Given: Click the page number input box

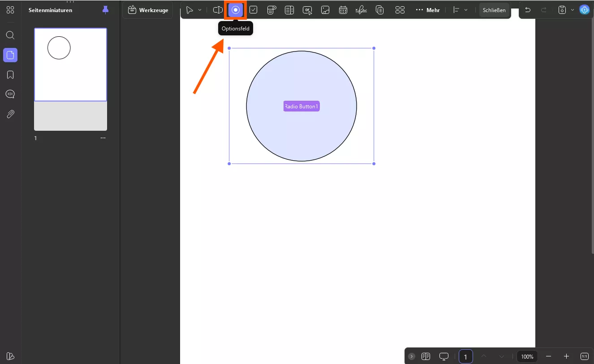Looking at the screenshot, I should [465, 356].
